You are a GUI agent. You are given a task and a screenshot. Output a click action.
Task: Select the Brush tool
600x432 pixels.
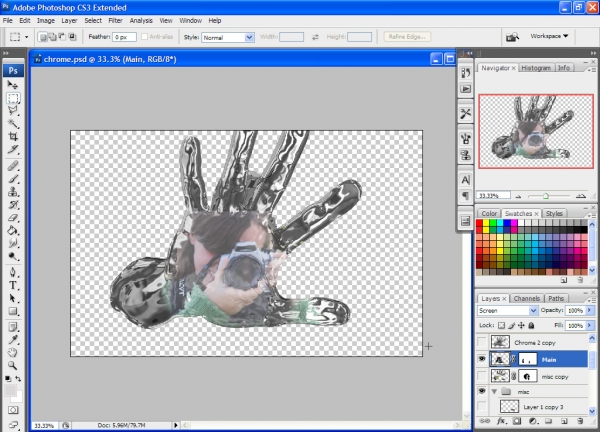pyautogui.click(x=13, y=179)
